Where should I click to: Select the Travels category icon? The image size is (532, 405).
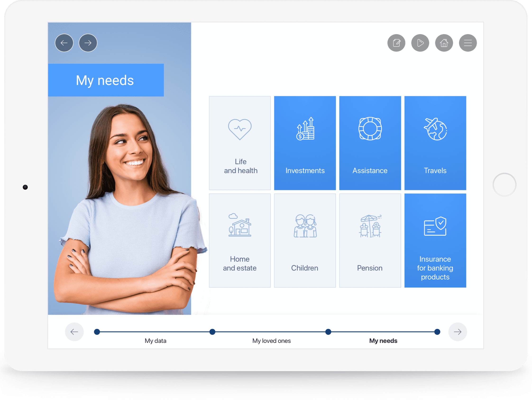[x=435, y=130]
